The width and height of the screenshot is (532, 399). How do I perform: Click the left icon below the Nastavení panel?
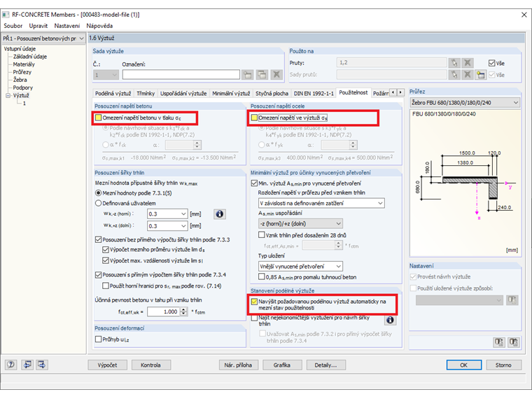point(498,342)
